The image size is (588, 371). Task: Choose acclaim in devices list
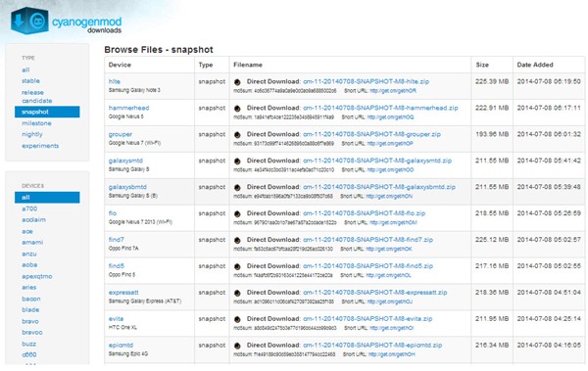coord(33,219)
